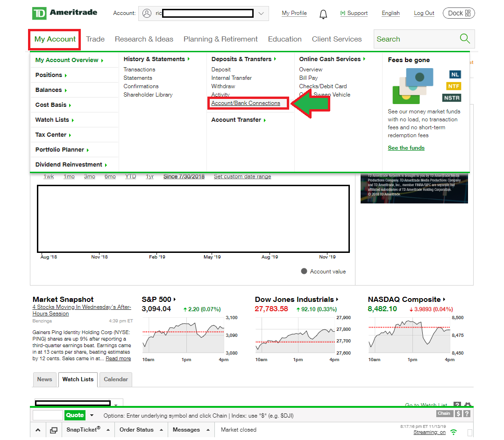Open the notifications bell
The height and width of the screenshot is (440, 504).
(323, 14)
